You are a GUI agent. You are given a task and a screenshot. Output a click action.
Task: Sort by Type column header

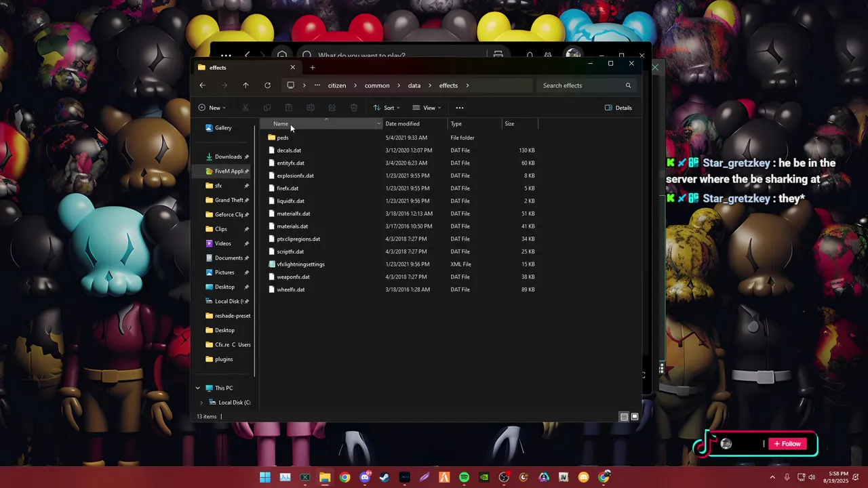[475, 124]
